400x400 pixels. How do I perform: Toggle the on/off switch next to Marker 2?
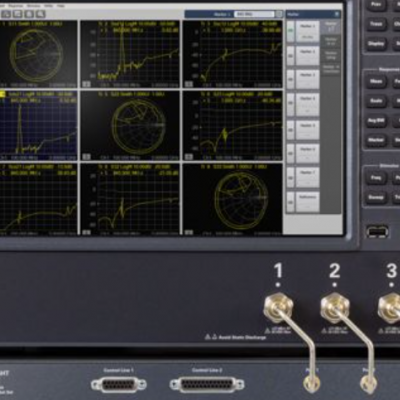(x=291, y=55)
